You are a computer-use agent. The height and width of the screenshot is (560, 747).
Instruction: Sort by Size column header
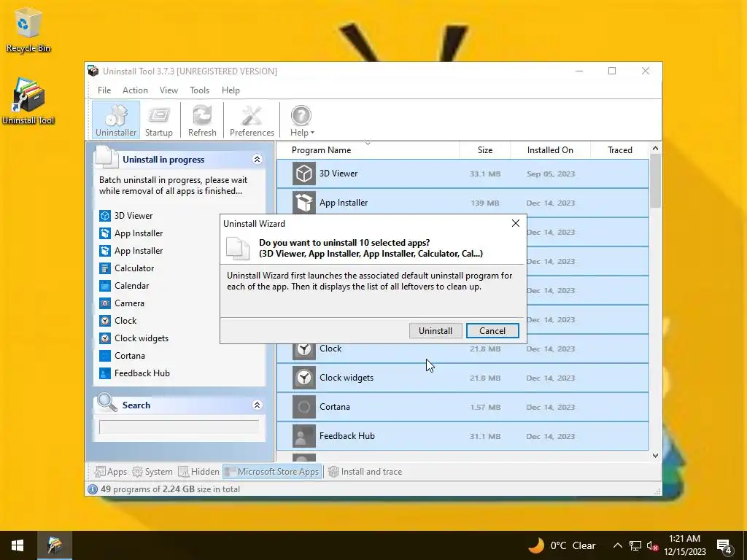click(485, 150)
